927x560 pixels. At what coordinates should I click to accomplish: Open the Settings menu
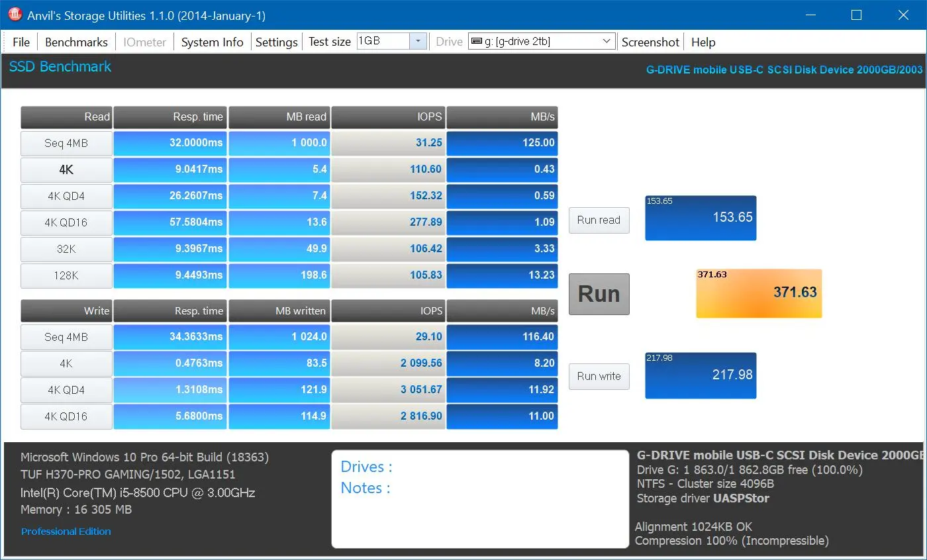[x=276, y=42]
